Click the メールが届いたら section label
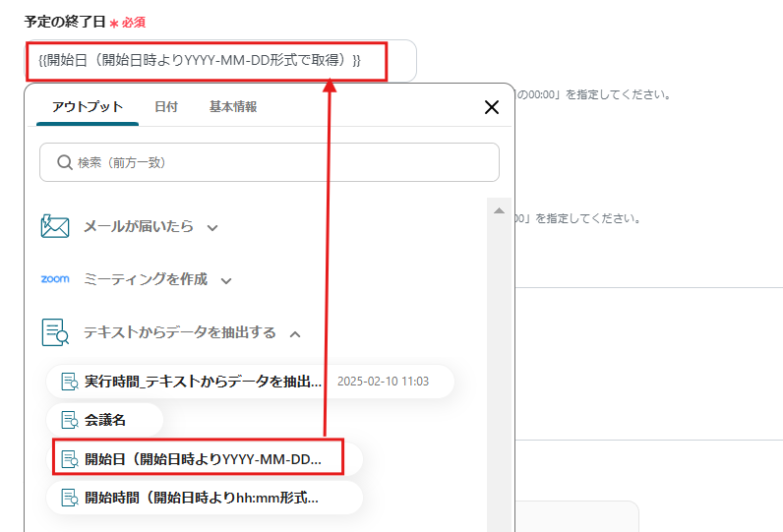This screenshot has width=783, height=532. tap(139, 226)
